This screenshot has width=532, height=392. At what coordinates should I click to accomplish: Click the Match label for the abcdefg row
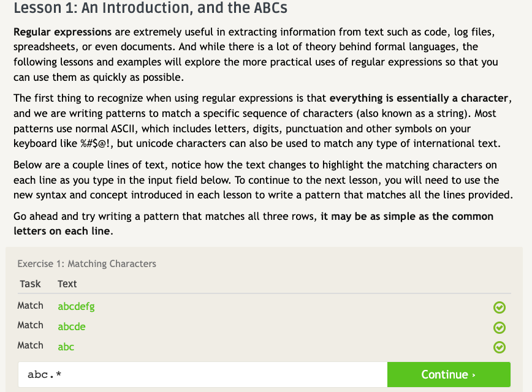click(30, 306)
